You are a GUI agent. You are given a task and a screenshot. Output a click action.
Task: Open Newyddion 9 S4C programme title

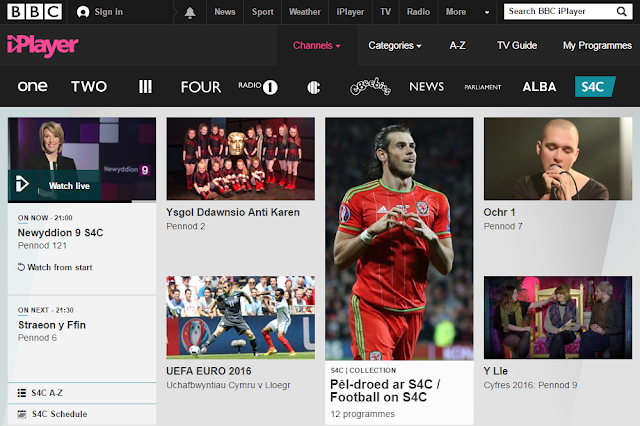coord(60,233)
